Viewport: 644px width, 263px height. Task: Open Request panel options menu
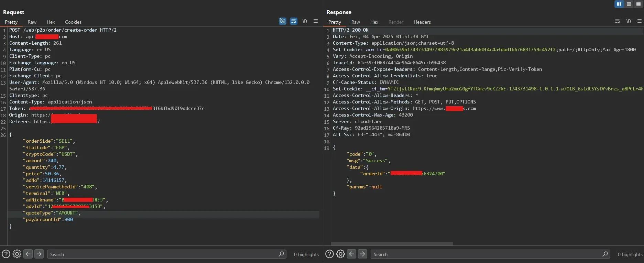(316, 21)
